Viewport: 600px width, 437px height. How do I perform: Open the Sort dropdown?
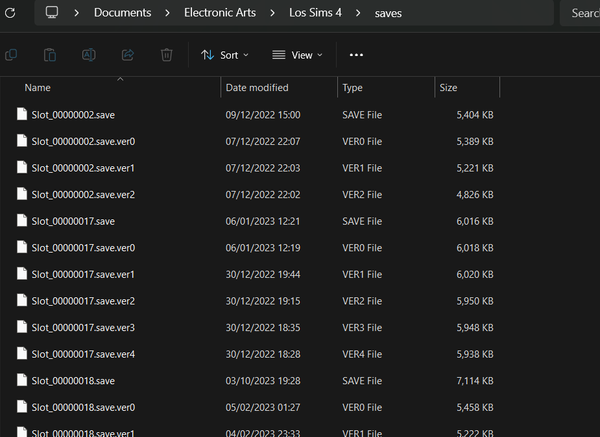(x=225, y=55)
